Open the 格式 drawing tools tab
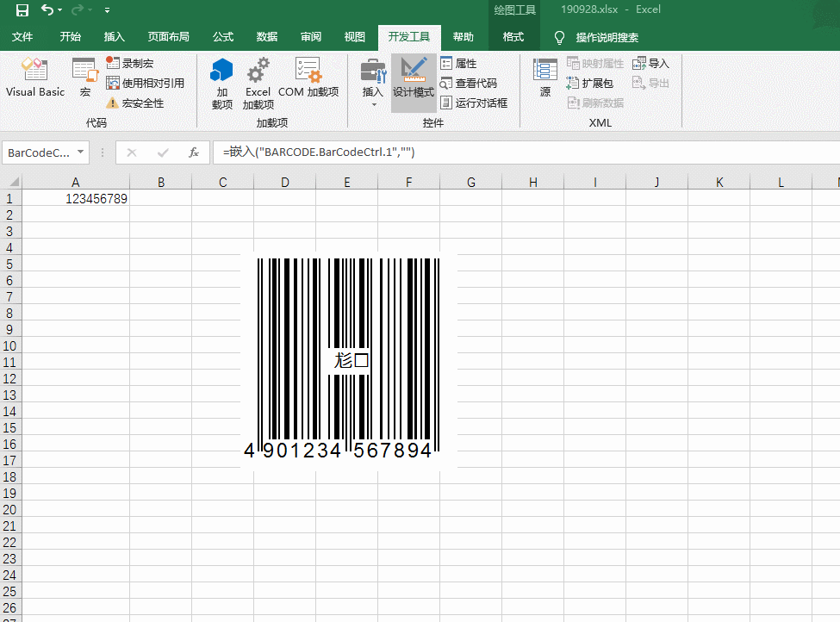The width and height of the screenshot is (840, 622). coord(513,37)
